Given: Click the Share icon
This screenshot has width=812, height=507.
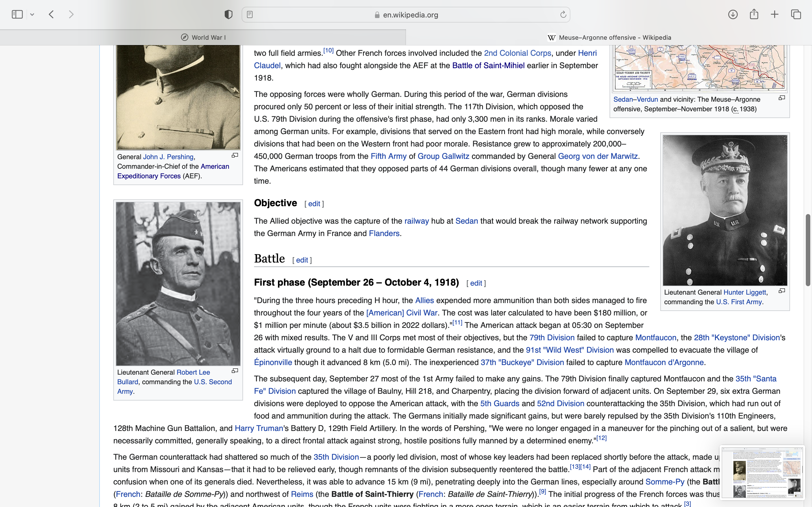Looking at the screenshot, I should click(x=754, y=14).
